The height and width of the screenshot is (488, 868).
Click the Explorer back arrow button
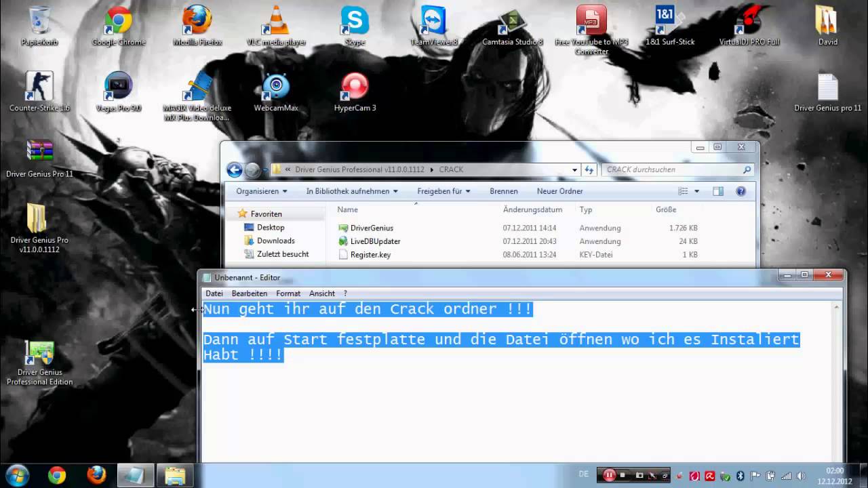click(x=235, y=170)
